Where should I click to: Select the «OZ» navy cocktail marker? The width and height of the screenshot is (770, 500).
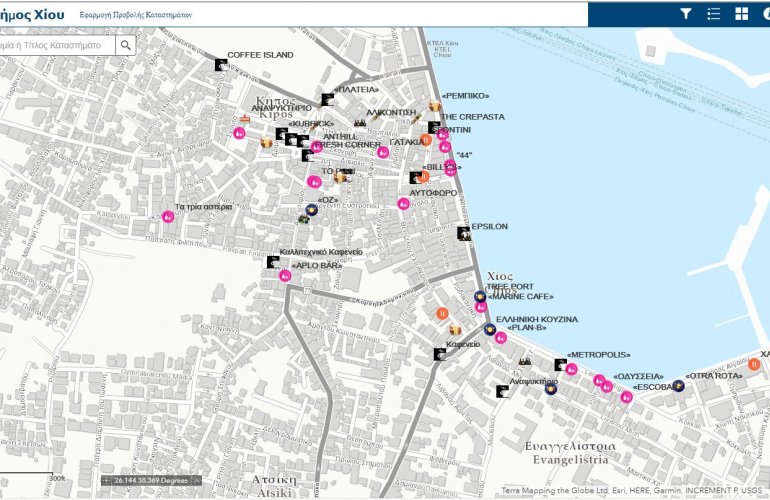[x=311, y=210]
